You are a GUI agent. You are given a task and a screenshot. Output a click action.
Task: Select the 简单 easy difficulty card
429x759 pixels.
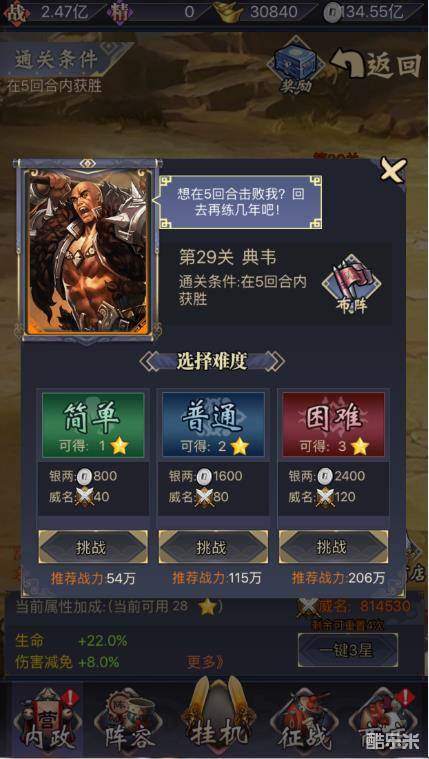[93, 425]
